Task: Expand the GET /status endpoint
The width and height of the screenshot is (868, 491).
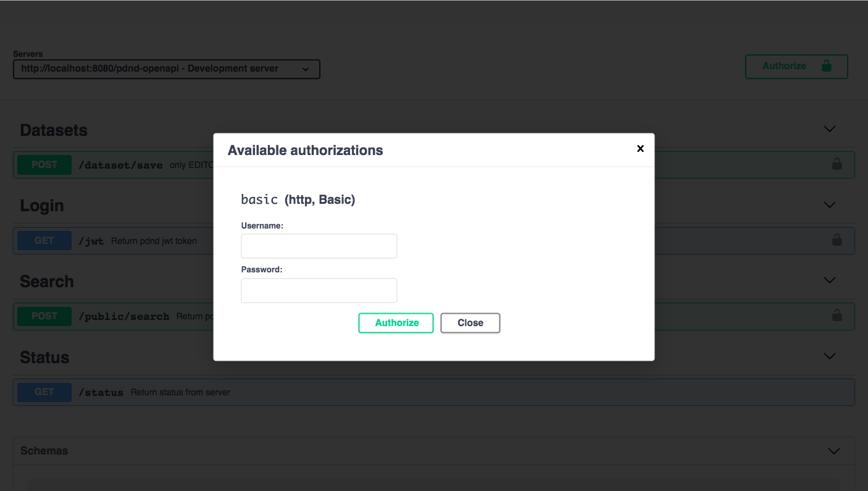Action: coord(434,392)
